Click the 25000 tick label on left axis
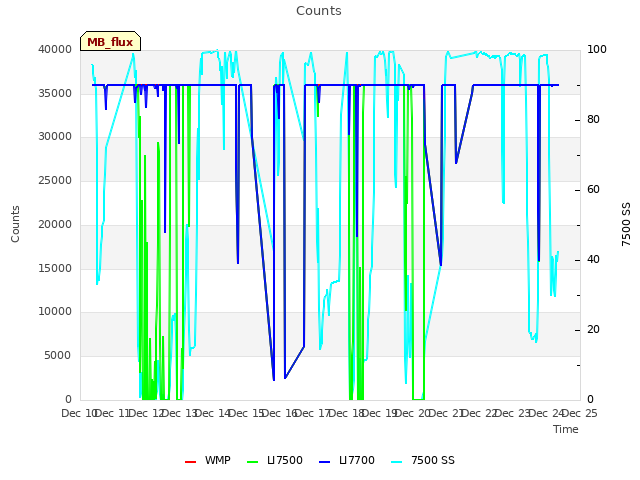This screenshot has height=480, width=640. 55,180
